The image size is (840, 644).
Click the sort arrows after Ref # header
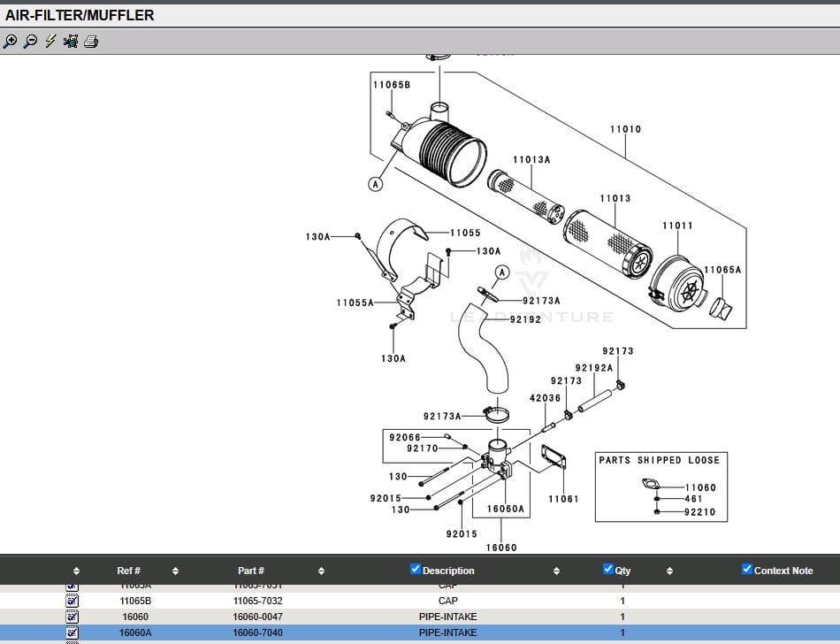tap(175, 571)
